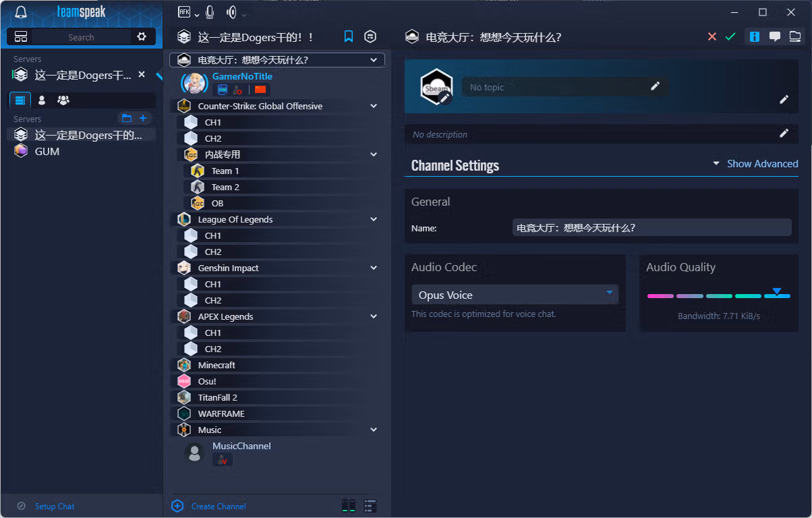This screenshot has height=518, width=812.
Task: Open the Opus Voice codec dropdown
Action: [515, 295]
